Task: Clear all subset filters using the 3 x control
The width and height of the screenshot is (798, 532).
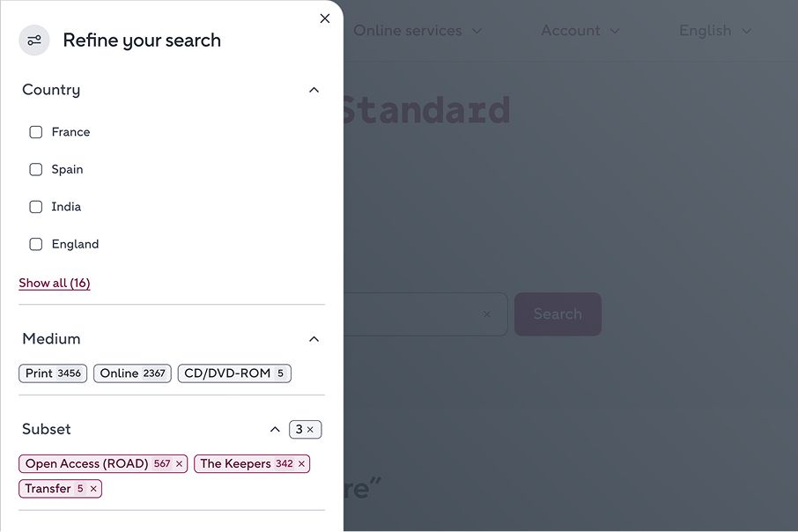Action: click(x=305, y=429)
